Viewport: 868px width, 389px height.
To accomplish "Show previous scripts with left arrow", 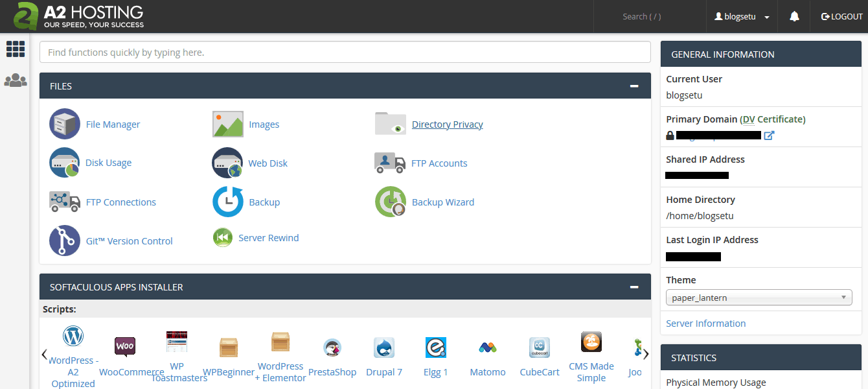I will pos(44,354).
